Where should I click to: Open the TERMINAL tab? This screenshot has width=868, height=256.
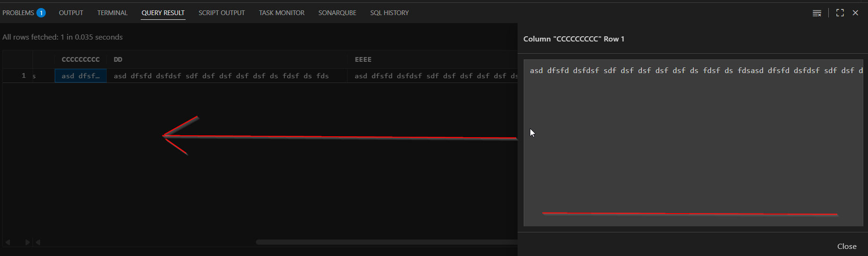pos(112,13)
